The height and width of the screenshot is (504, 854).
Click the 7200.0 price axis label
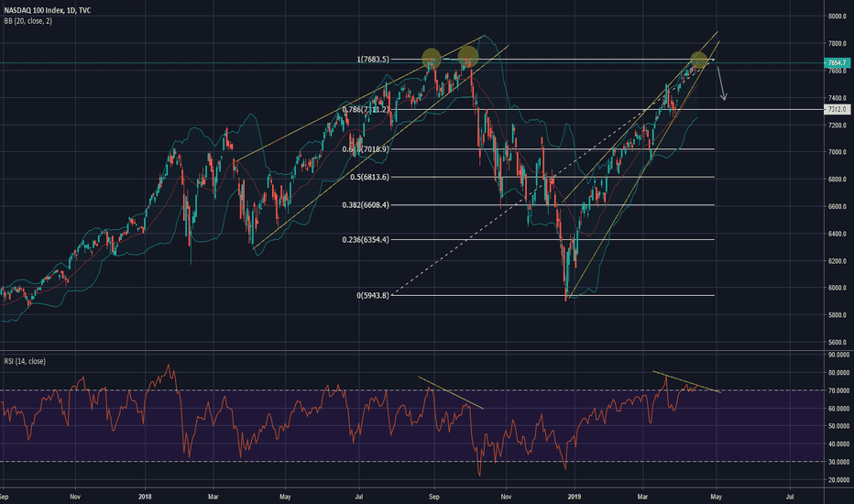(x=838, y=126)
